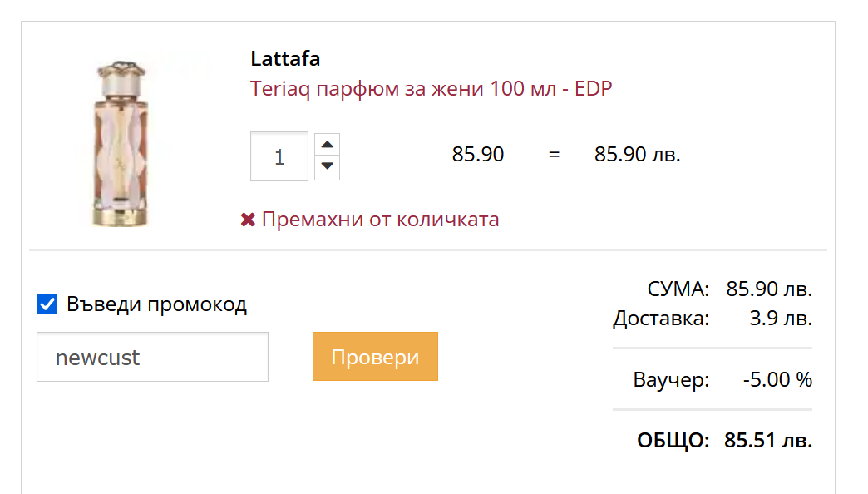Decrease quantity with the down arrow
Screen dimensions: 868x494
tap(328, 166)
